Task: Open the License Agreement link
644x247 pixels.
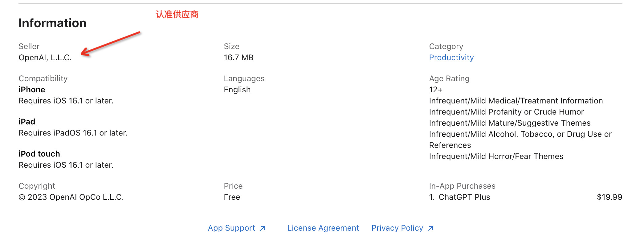Action: click(x=323, y=228)
